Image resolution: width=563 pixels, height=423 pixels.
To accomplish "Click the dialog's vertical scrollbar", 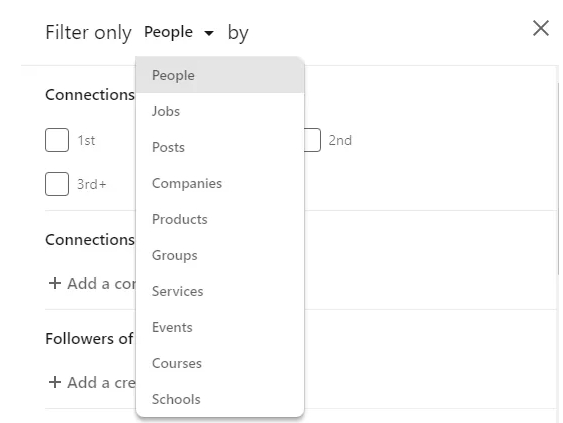I will pos(558,178).
